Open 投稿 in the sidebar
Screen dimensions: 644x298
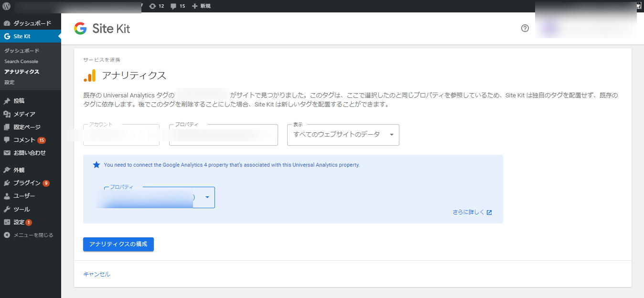[x=31, y=101]
